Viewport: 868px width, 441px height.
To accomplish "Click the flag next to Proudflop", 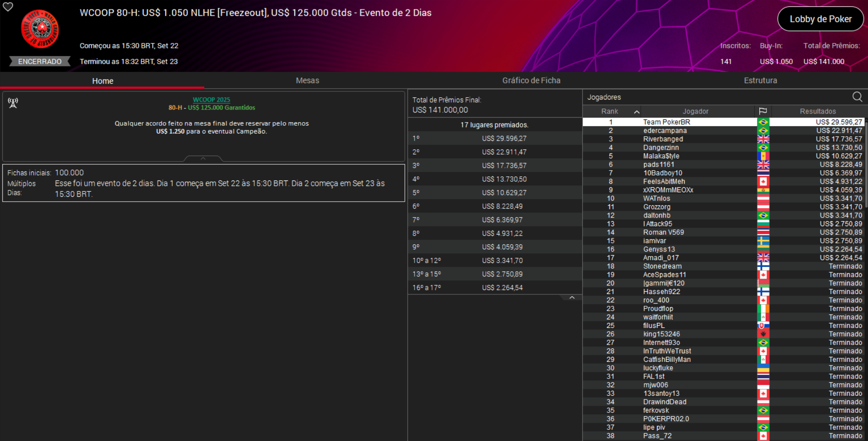I will [763, 309].
